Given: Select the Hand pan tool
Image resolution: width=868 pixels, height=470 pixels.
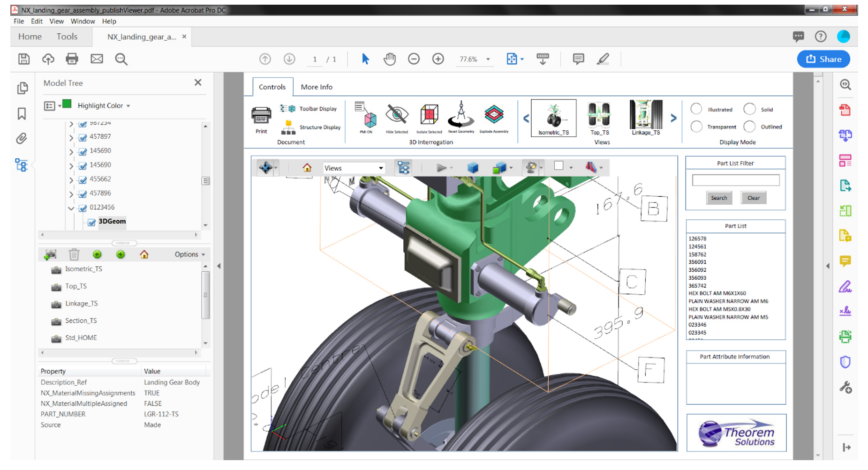Looking at the screenshot, I should [389, 59].
